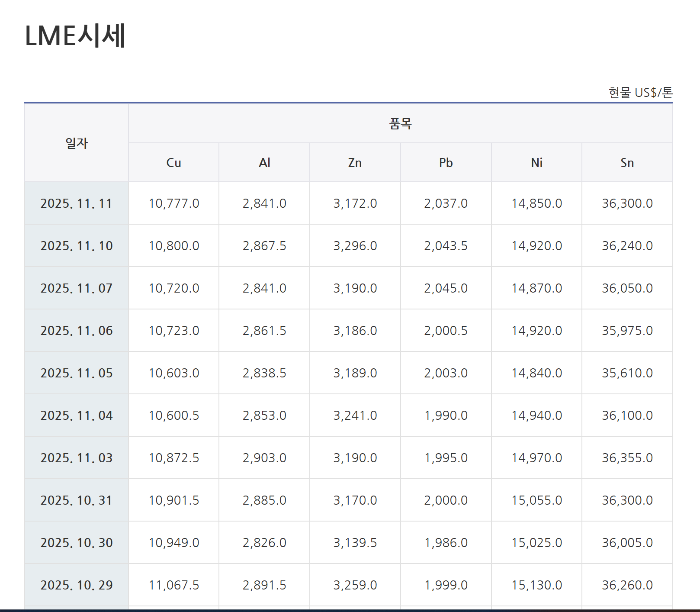This screenshot has width=700, height=612.
Task: Click the 품목 group header
Action: click(x=400, y=124)
